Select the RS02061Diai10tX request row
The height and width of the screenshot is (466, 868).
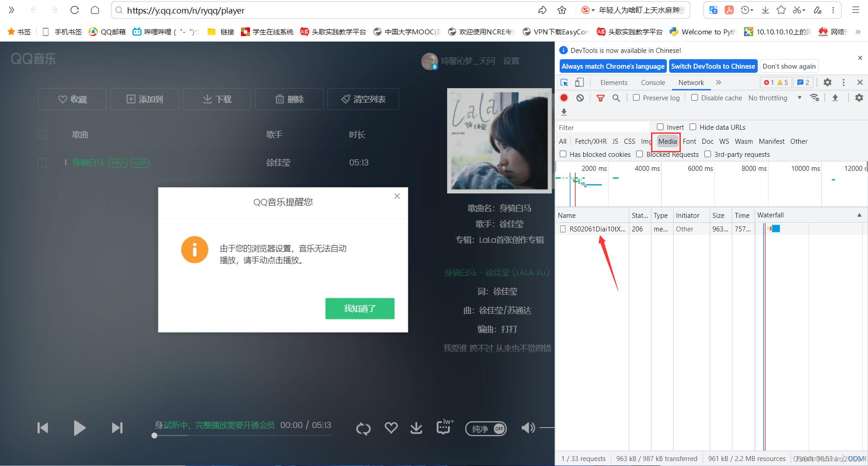click(x=711, y=229)
